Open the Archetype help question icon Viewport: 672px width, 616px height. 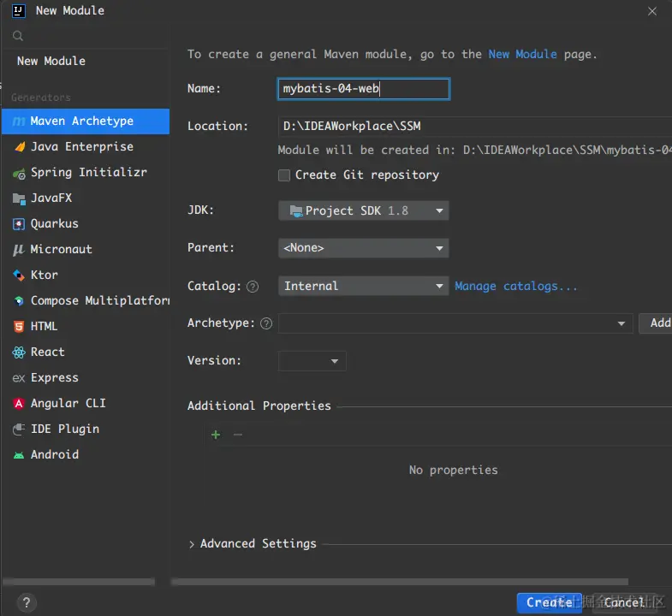[266, 323]
